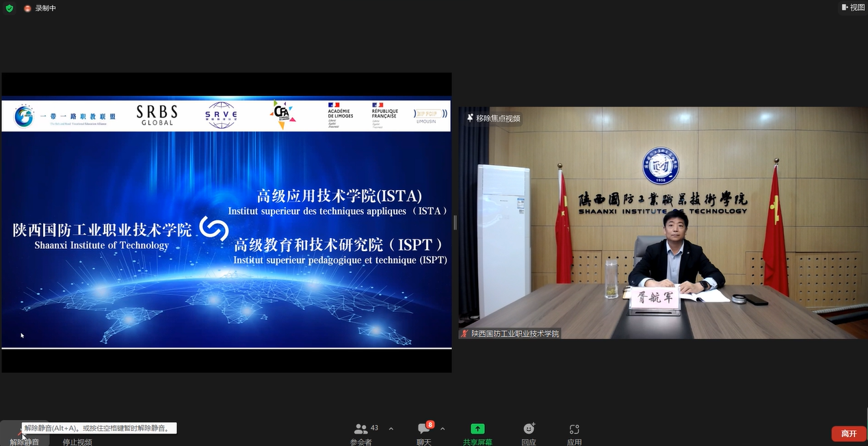Open the participants list icon
Image resolution: width=868 pixels, height=446 pixels.
360,429
